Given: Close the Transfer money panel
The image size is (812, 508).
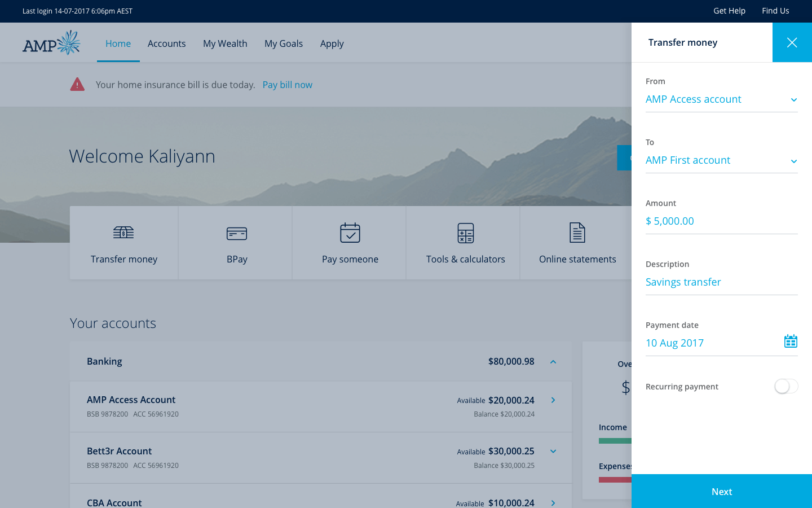Looking at the screenshot, I should (792, 42).
